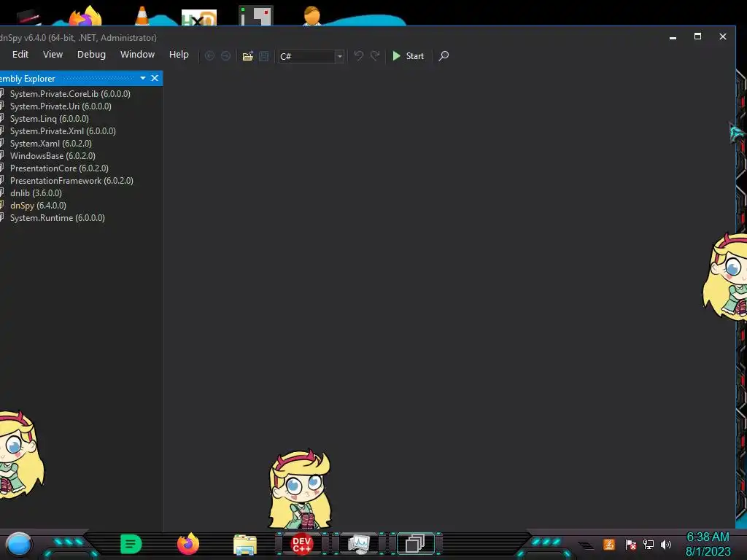Minimize the dnSpy window
Viewport: 747px width, 560px height.
click(x=673, y=36)
